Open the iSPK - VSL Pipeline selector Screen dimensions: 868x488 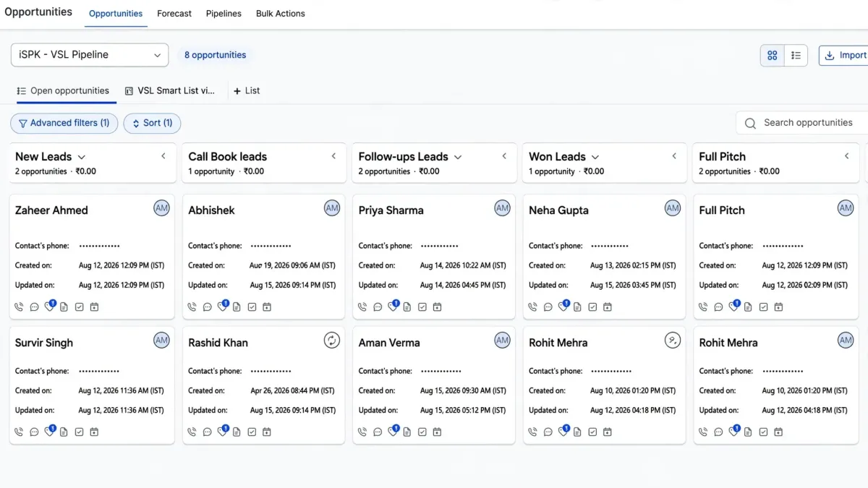pyautogui.click(x=90, y=55)
